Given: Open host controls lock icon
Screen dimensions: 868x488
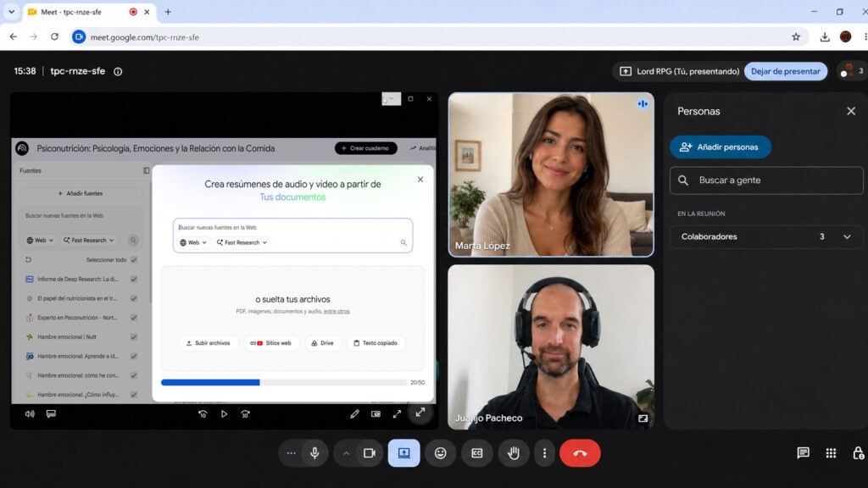Looking at the screenshot, I should point(858,453).
